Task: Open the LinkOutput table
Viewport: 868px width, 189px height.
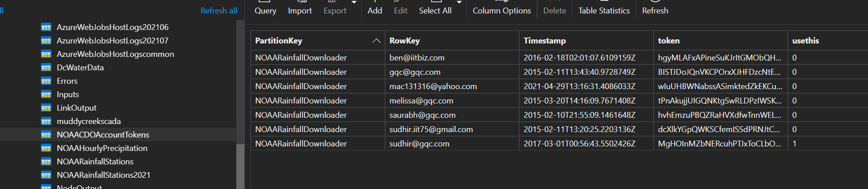Action: pyautogui.click(x=77, y=108)
